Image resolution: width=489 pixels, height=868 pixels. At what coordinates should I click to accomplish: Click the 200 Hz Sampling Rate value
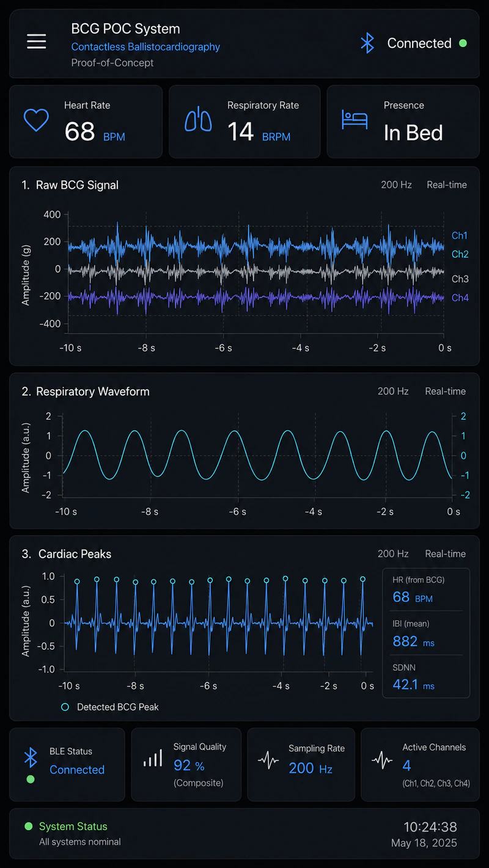click(x=311, y=768)
